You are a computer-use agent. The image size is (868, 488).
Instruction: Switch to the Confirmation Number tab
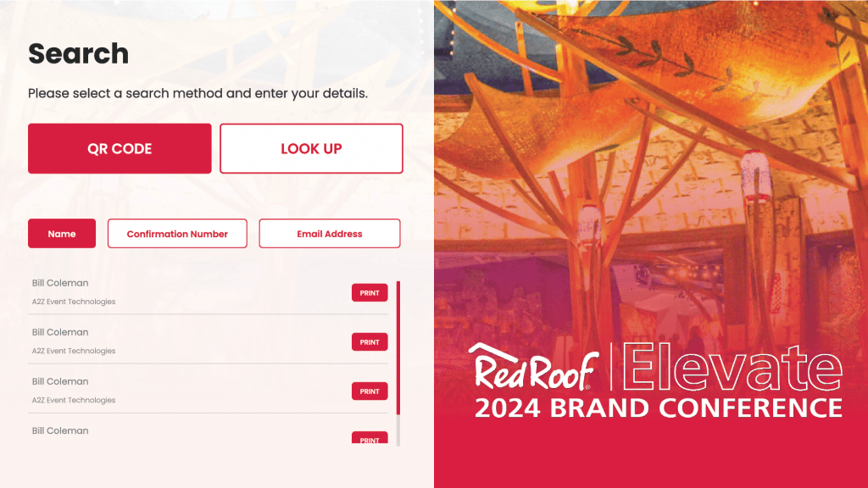(177, 234)
